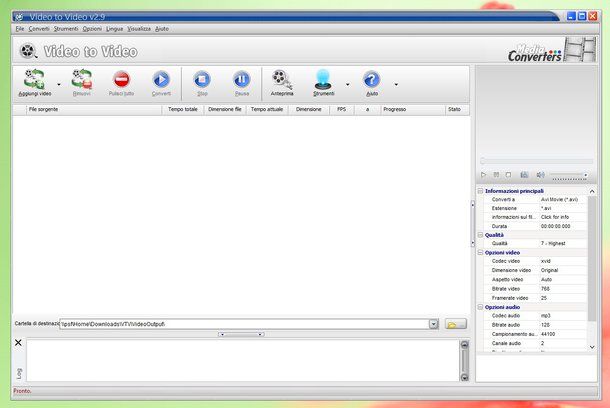Browse destination folder with folder icon button

[x=455, y=324]
